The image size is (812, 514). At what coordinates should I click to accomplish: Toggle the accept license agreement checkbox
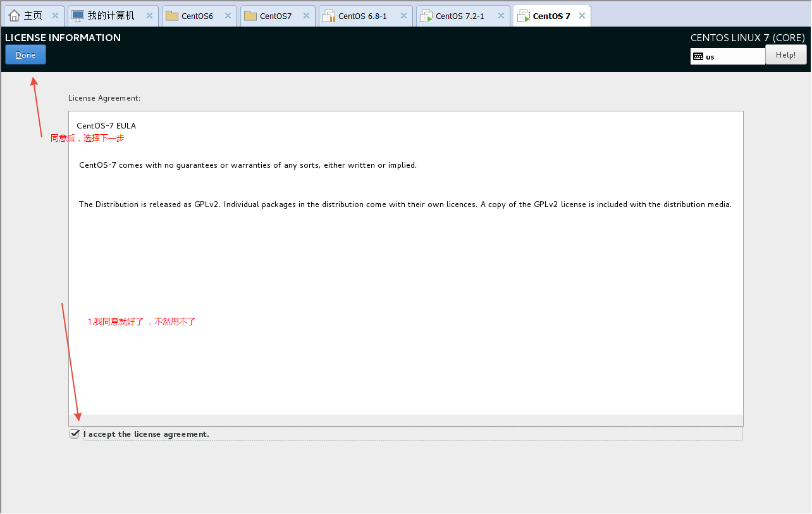click(75, 434)
